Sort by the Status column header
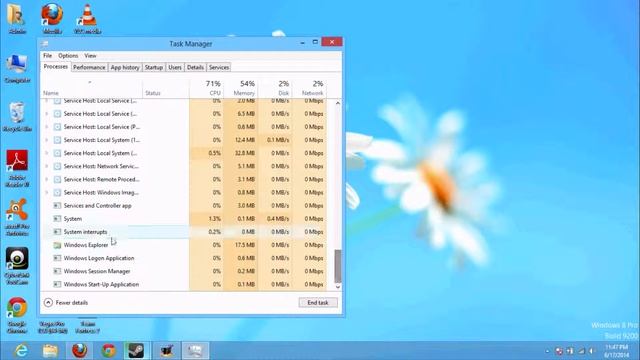This screenshot has width=640, height=360. [166, 88]
